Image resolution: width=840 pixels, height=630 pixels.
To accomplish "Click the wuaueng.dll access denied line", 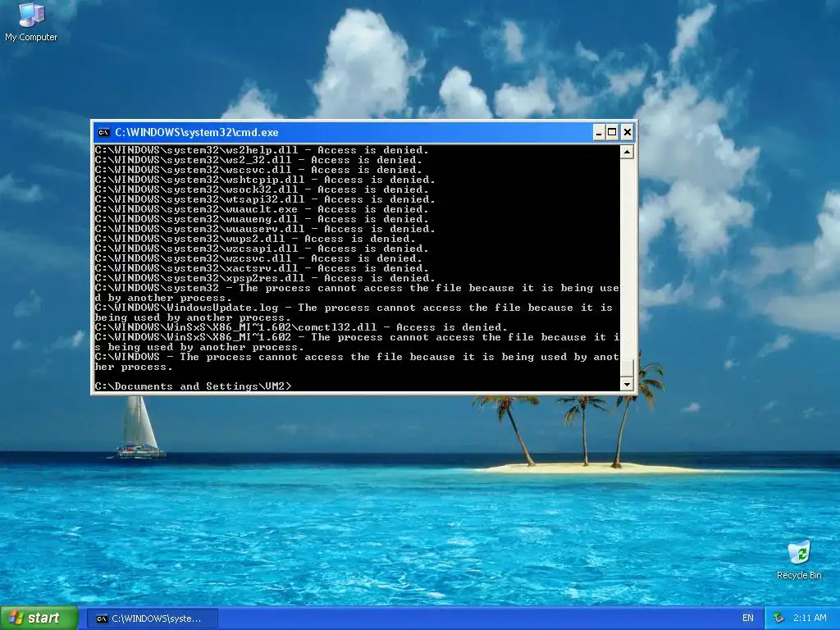I will 262,219.
